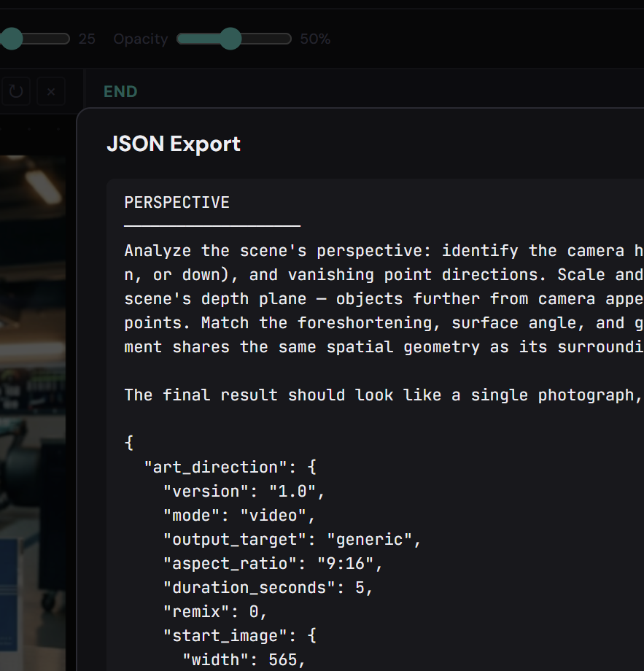Click the small X clear icon button
644x671 pixels.
pos(51,92)
